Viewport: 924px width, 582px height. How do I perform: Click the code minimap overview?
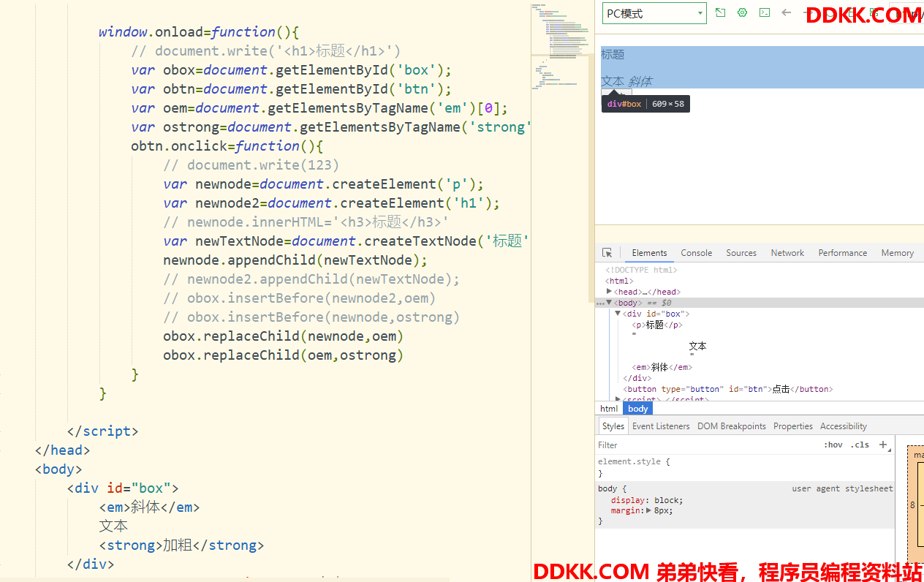[560, 48]
